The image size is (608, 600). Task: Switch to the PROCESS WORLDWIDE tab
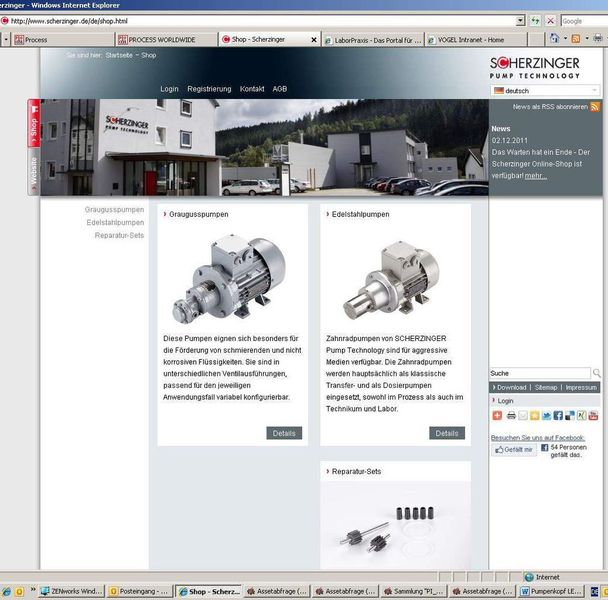click(x=166, y=40)
